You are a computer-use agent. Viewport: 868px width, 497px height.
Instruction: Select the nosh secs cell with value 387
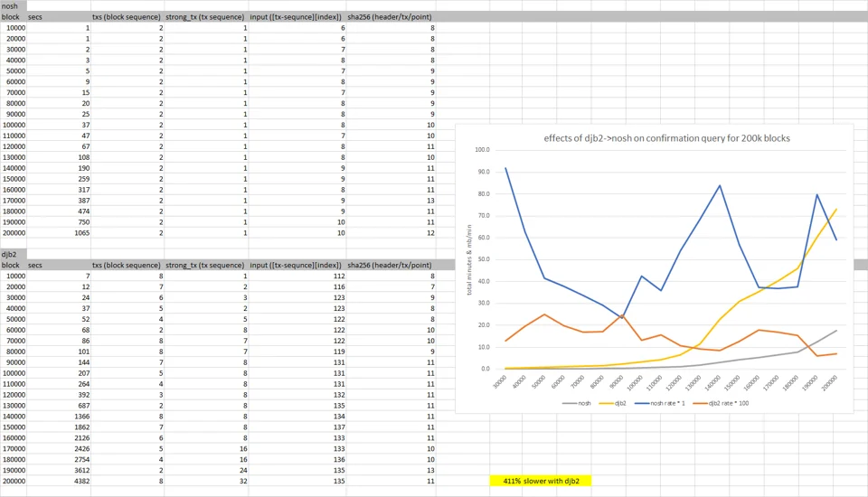59,201
